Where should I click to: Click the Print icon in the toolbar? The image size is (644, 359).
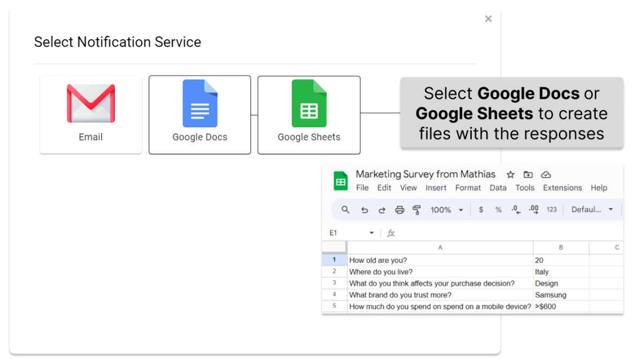399,209
